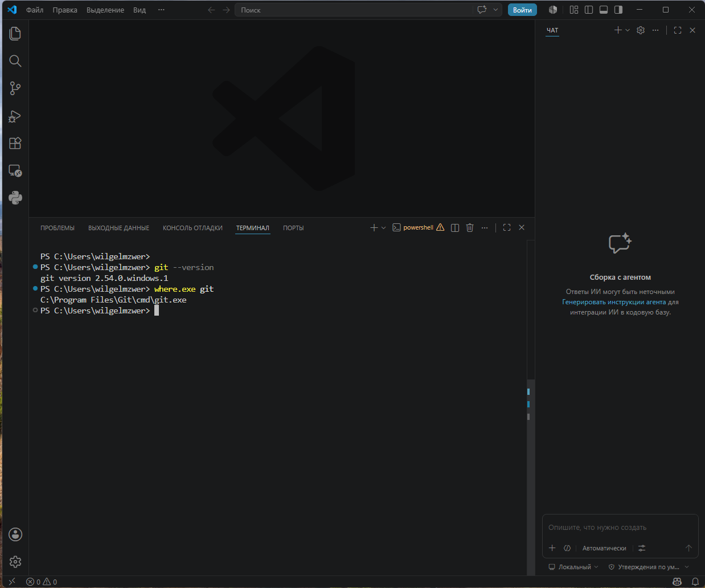The height and width of the screenshot is (588, 705).
Task: Click the code brackets icon in chat input
Action: pos(567,548)
